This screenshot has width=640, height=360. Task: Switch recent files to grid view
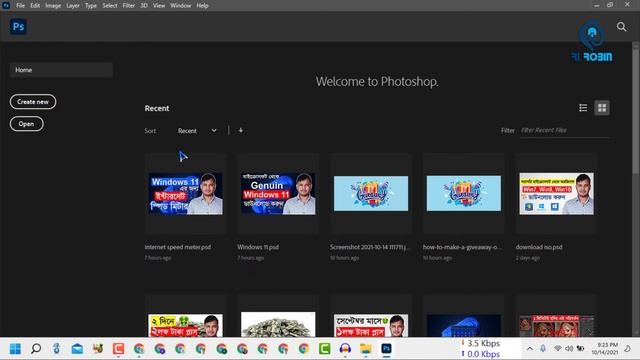[x=602, y=108]
